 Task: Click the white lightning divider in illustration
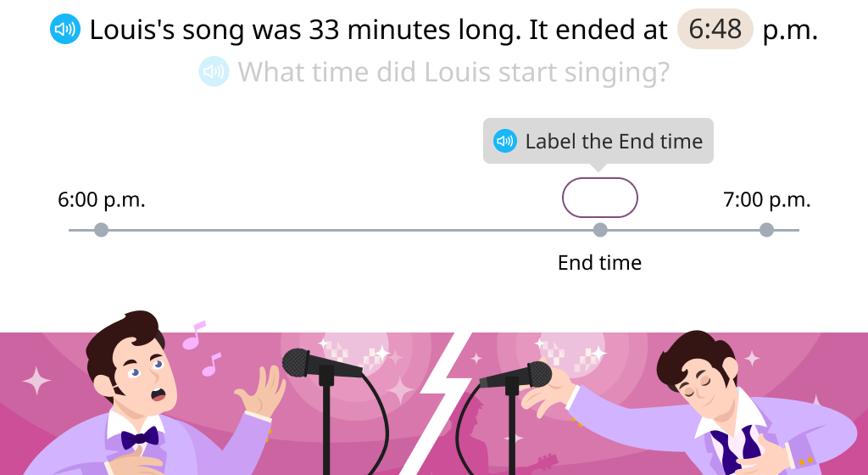437,403
